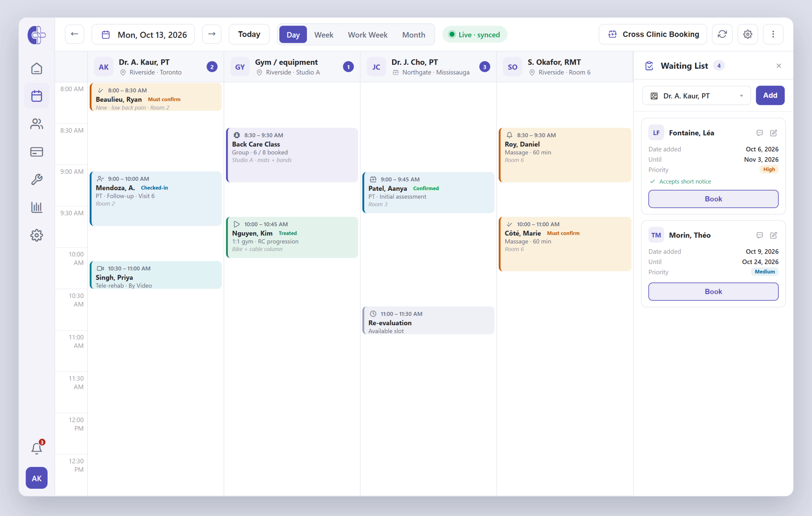The height and width of the screenshot is (516, 812).
Task: Switch to Work Week view
Action: coord(368,35)
